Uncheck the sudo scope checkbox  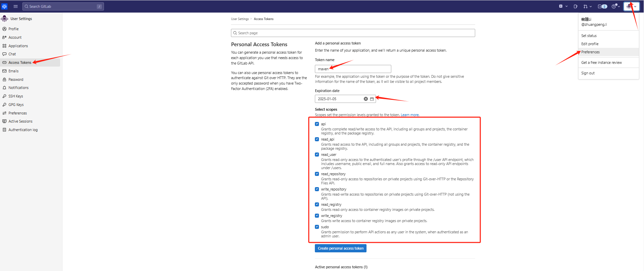(317, 227)
